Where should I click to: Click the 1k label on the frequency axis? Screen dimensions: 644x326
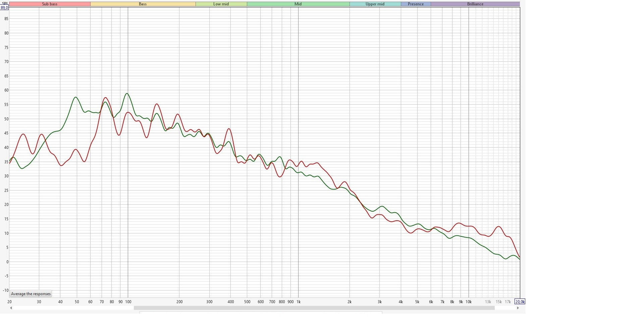tap(298, 302)
